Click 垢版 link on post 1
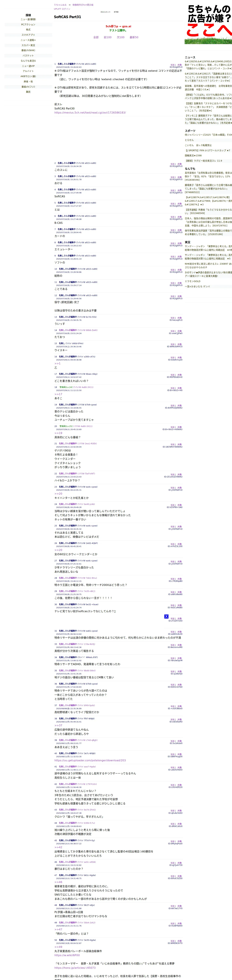The image size is (232, 980). coord(173,65)
